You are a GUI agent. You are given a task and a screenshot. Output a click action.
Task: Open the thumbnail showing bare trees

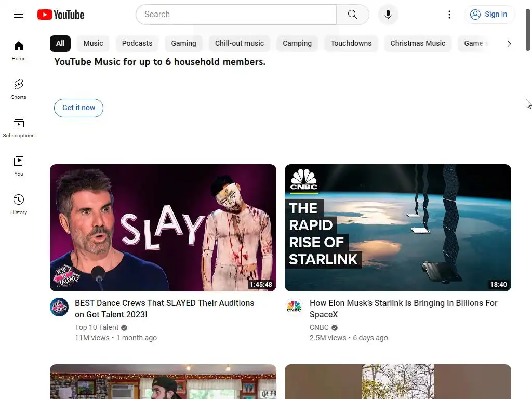[x=397, y=382]
